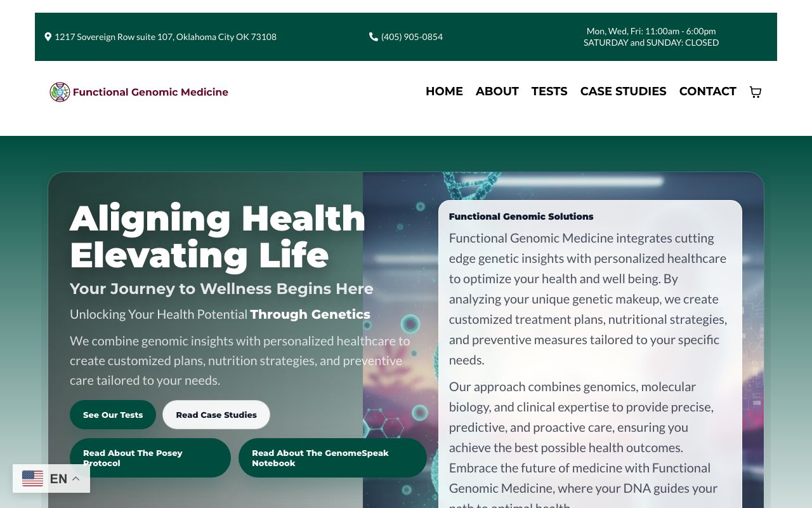The image size is (812, 508).
Task: Select the ABOUT navigation item
Action: [497, 91]
